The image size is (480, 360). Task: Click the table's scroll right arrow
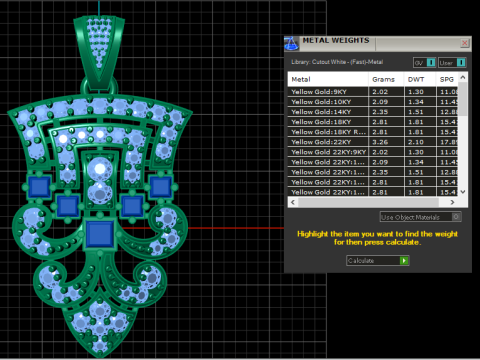coord(452,202)
